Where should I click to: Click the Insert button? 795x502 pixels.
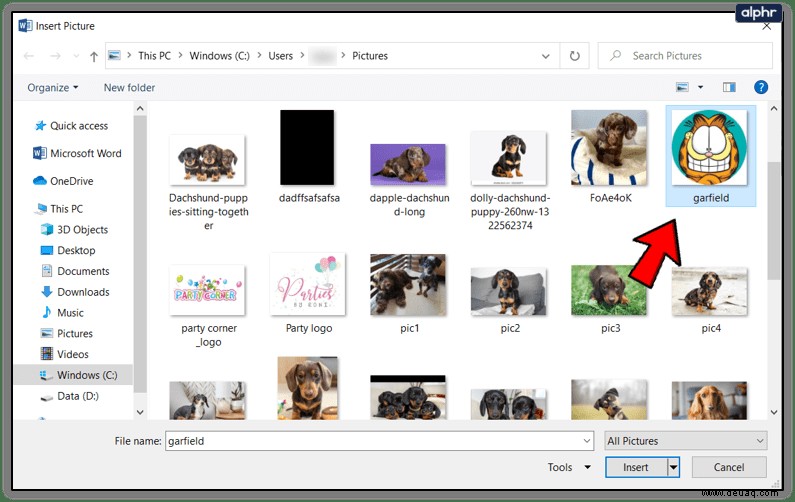pos(636,467)
